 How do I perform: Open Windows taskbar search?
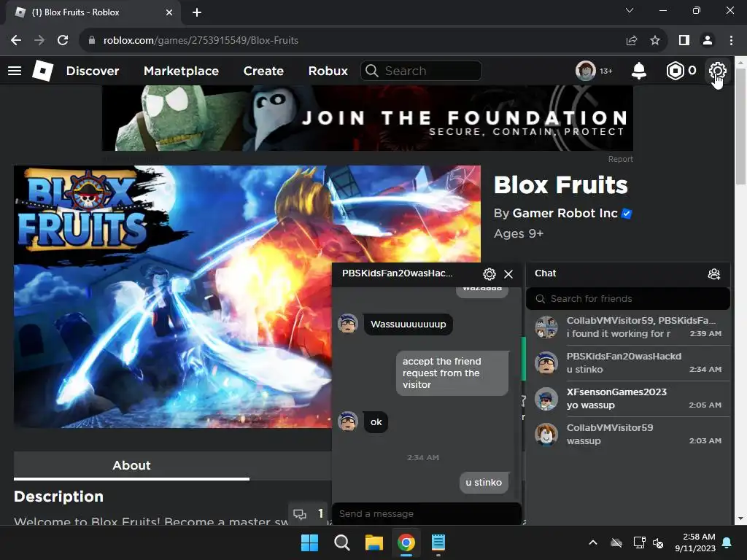(x=341, y=542)
